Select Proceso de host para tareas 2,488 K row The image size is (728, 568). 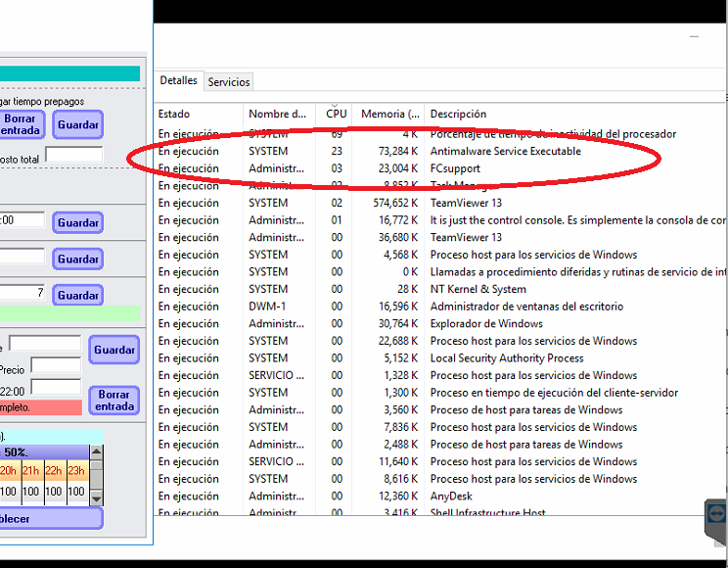pos(440,445)
